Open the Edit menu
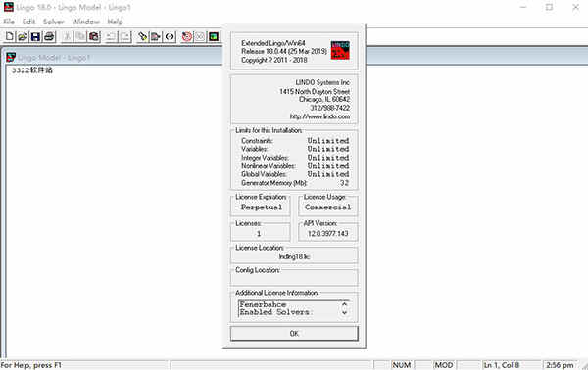This screenshot has height=370, width=588. (x=28, y=22)
